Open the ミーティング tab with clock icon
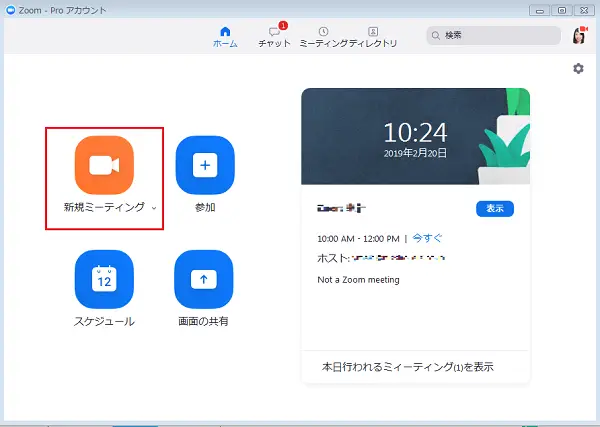The height and width of the screenshot is (427, 600). [x=323, y=37]
